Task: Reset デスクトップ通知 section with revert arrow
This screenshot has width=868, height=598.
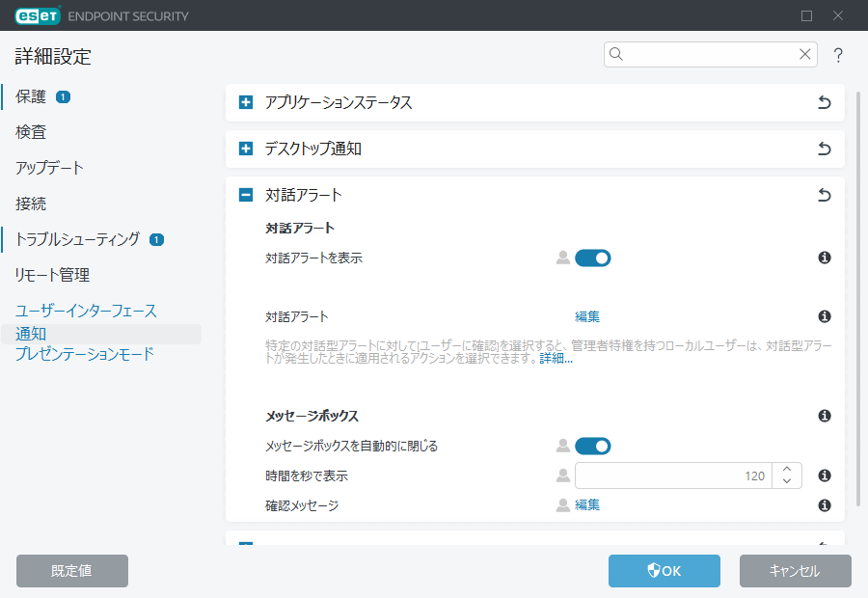Action: coord(824,149)
